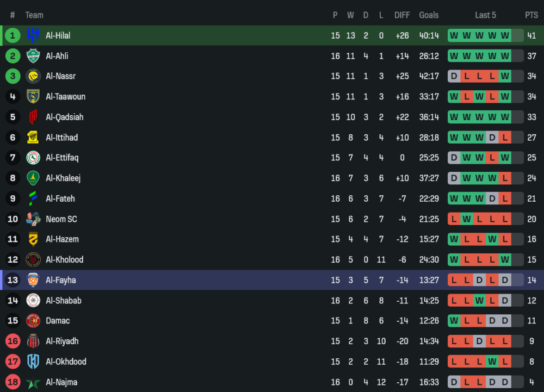Click the Al-Najma star logo
544x392 pixels.
[33, 382]
